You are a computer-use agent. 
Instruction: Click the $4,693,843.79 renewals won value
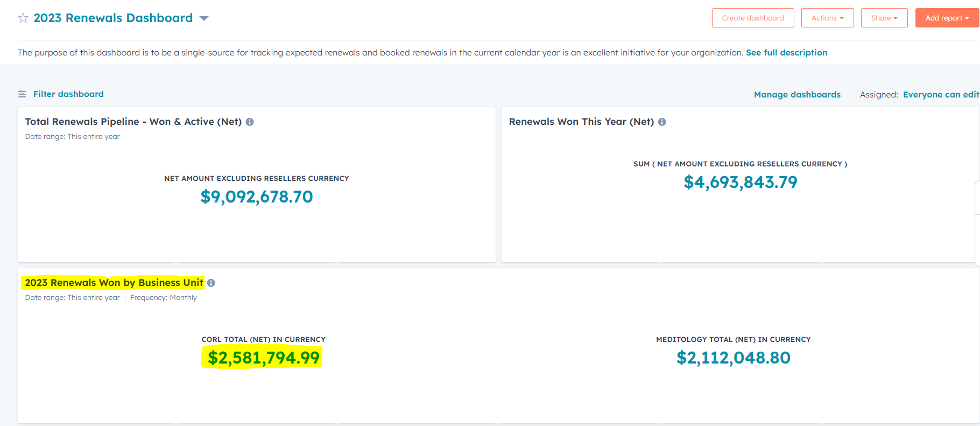pos(740,182)
